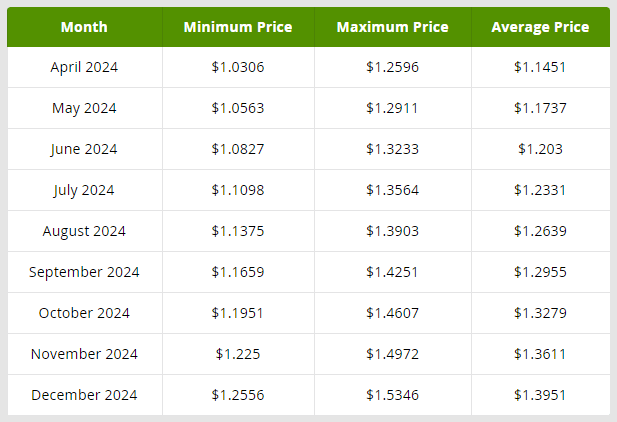This screenshot has width=617, height=422.
Task: Select the August 2024 month cell
Action: (x=84, y=231)
